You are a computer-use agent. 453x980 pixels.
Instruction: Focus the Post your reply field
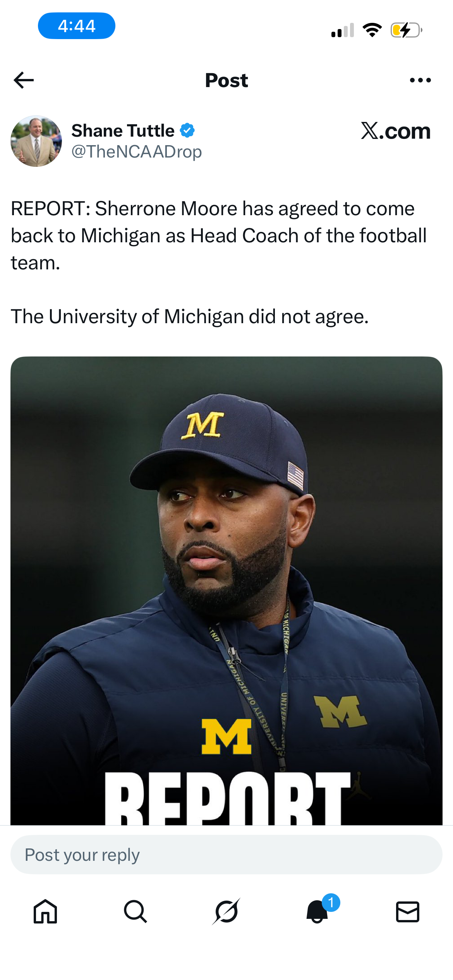[226, 855]
